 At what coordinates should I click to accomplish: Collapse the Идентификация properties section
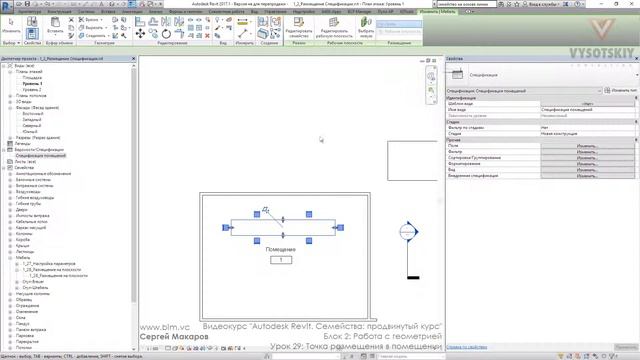pos(636,98)
